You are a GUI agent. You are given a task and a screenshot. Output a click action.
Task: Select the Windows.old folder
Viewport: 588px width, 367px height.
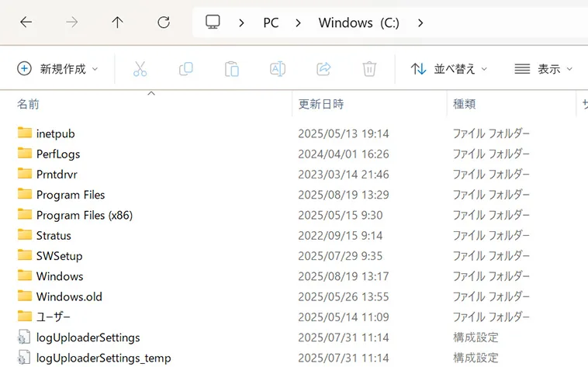69,296
